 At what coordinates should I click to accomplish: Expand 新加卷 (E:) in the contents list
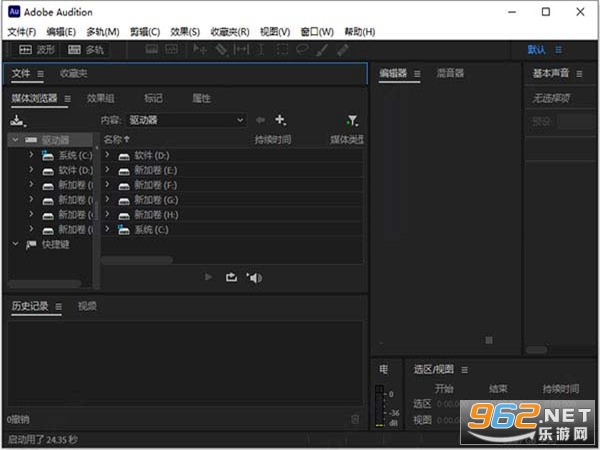[x=108, y=170]
